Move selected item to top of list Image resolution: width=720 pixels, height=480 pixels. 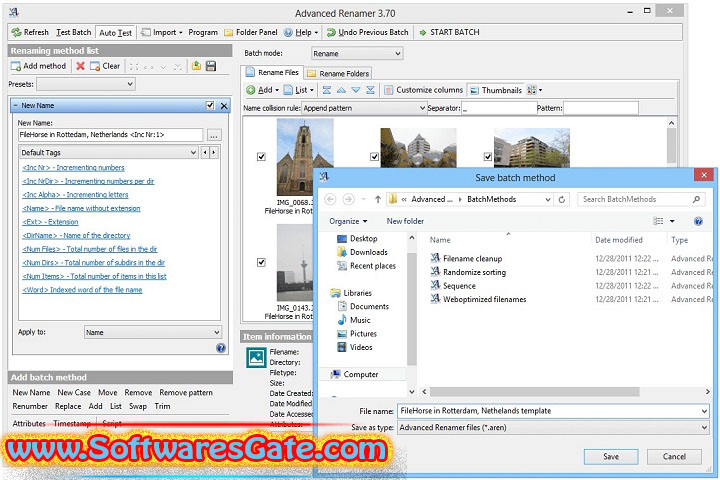[326, 90]
